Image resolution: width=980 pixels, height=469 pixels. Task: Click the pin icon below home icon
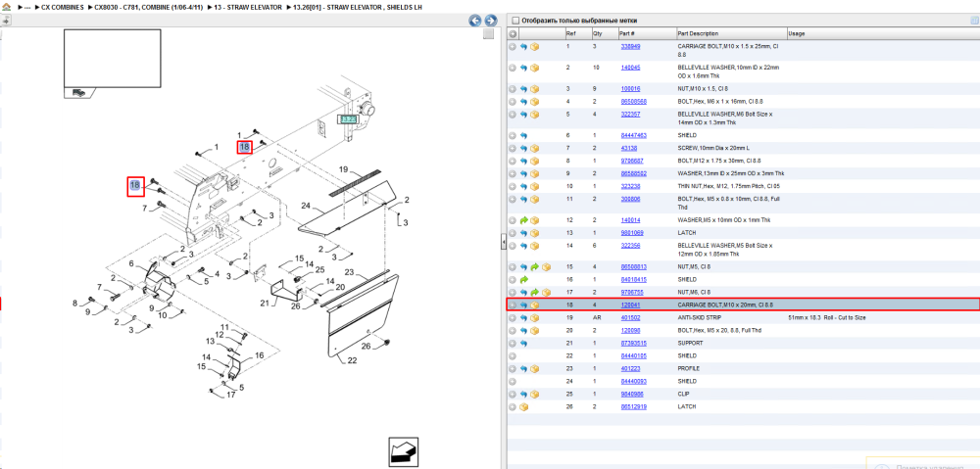pos(6,20)
